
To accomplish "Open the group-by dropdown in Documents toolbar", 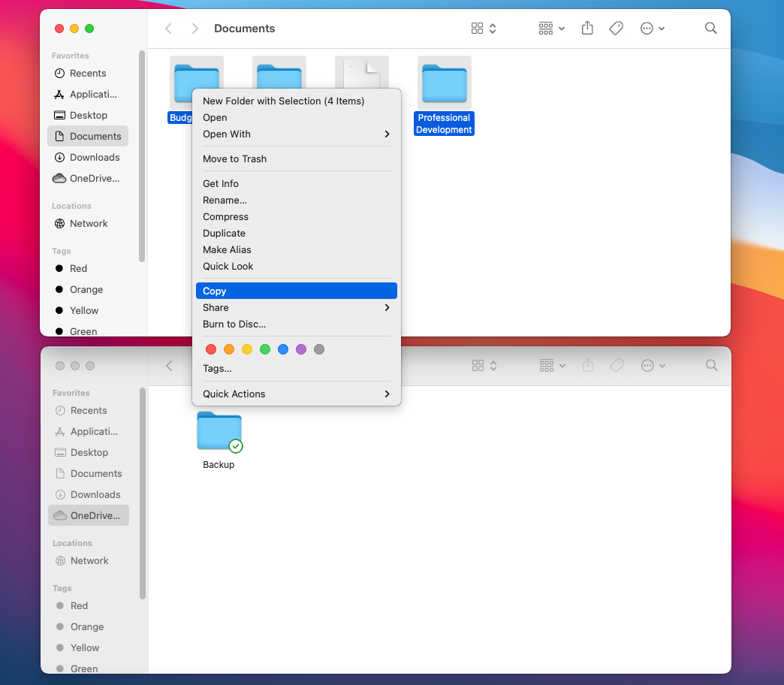I will [552, 29].
